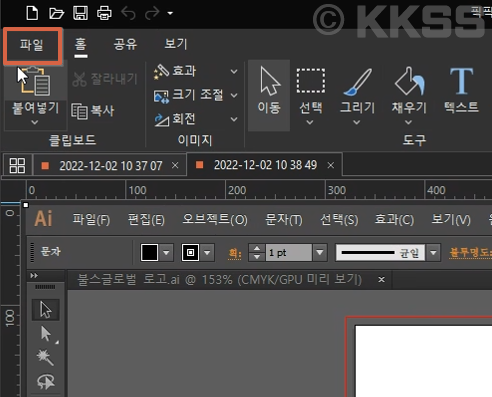Image resolution: width=492 pixels, height=397 pixels.
Task: Click the 크기 조절 resize button
Action: 188,95
